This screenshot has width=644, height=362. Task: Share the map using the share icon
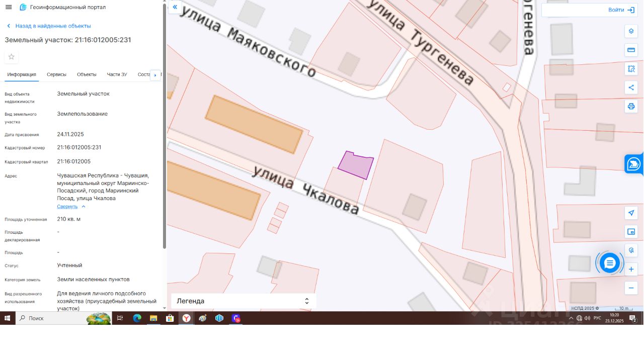631,87
